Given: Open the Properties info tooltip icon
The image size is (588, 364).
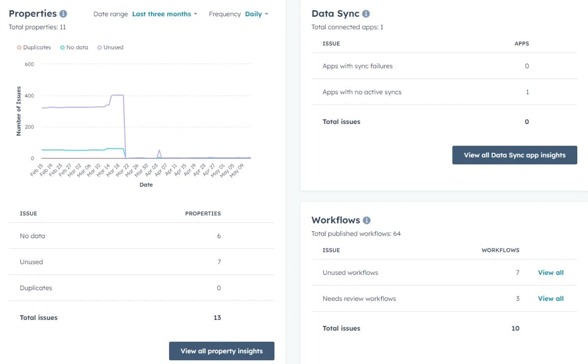Looking at the screenshot, I should point(62,14).
